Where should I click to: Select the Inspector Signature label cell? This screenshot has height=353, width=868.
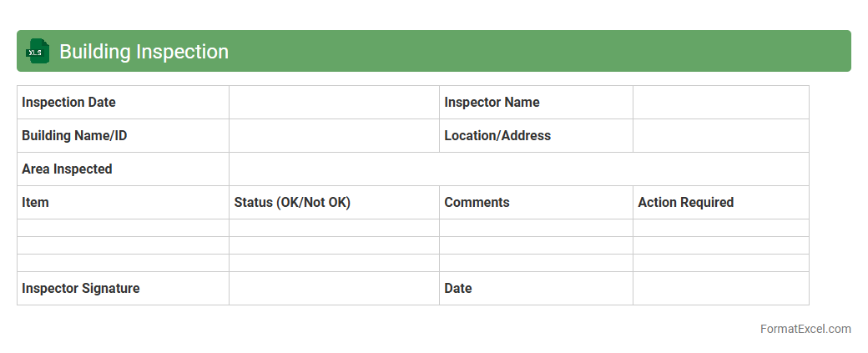pyautogui.click(x=123, y=289)
